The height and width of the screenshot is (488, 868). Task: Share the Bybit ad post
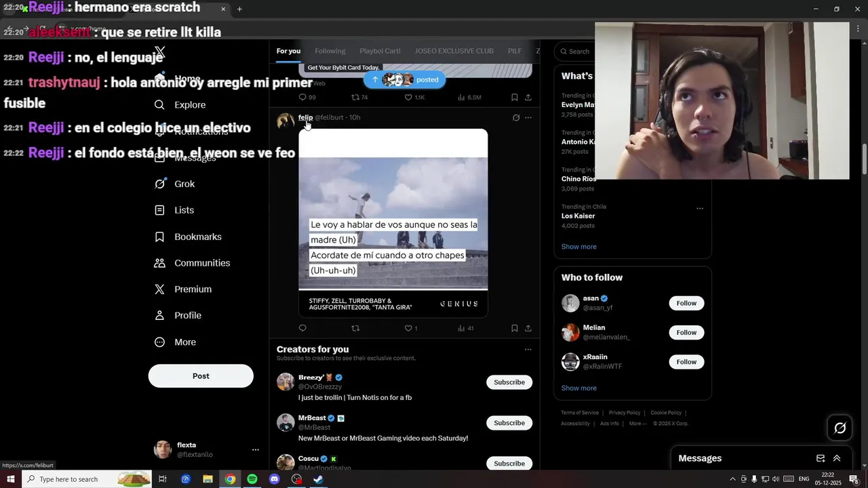pyautogui.click(x=528, y=98)
